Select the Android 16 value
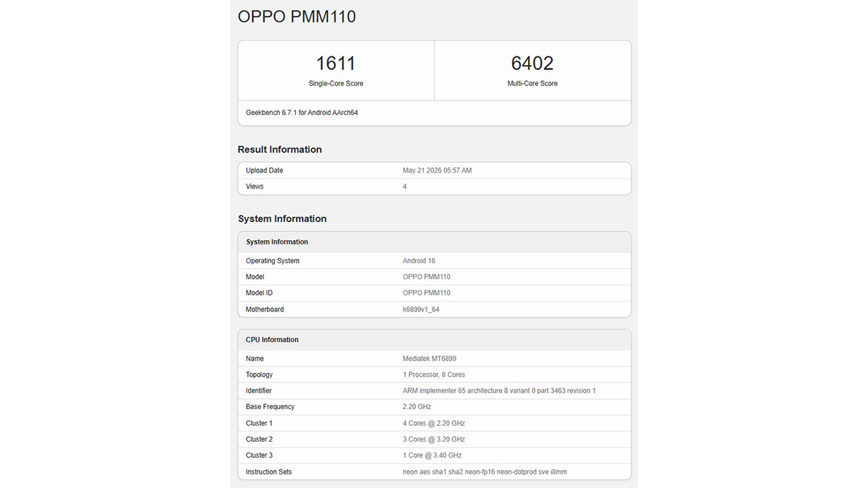Screen dimensions: 868x488 [x=419, y=261]
